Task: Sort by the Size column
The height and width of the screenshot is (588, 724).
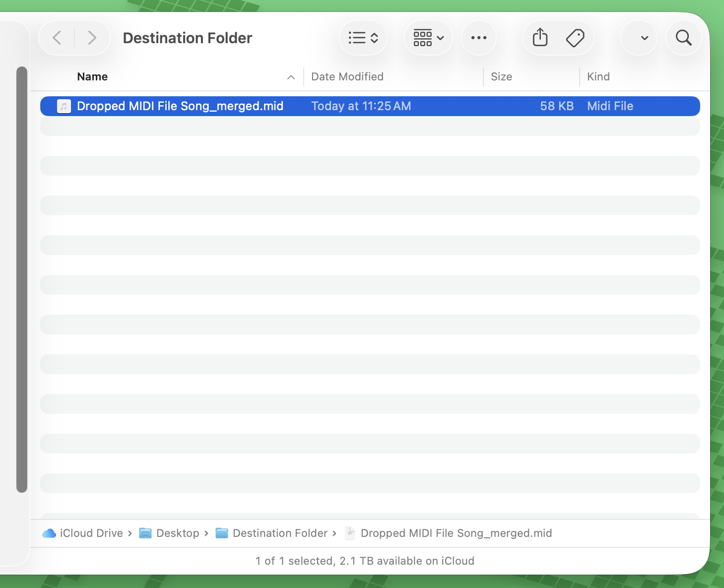Action: [x=501, y=76]
